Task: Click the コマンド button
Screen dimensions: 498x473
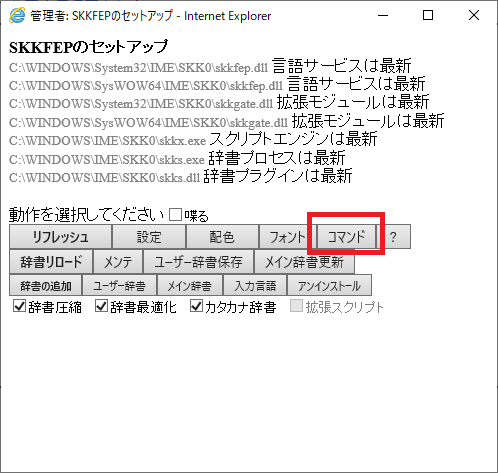Action: pyautogui.click(x=346, y=237)
